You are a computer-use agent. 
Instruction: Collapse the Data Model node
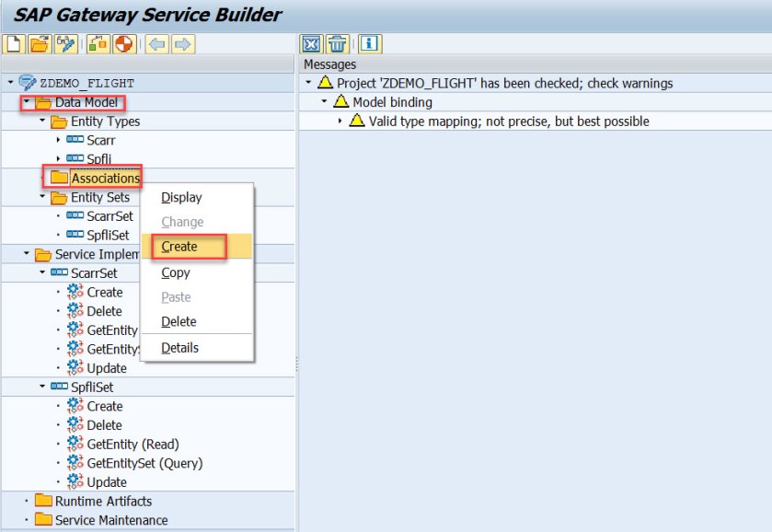[x=27, y=101]
